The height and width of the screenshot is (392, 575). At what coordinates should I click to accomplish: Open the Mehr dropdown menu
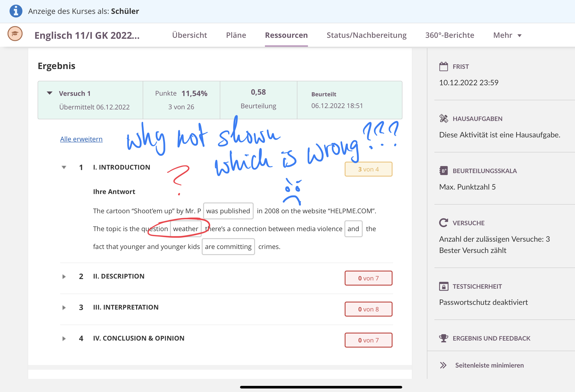pyautogui.click(x=507, y=35)
